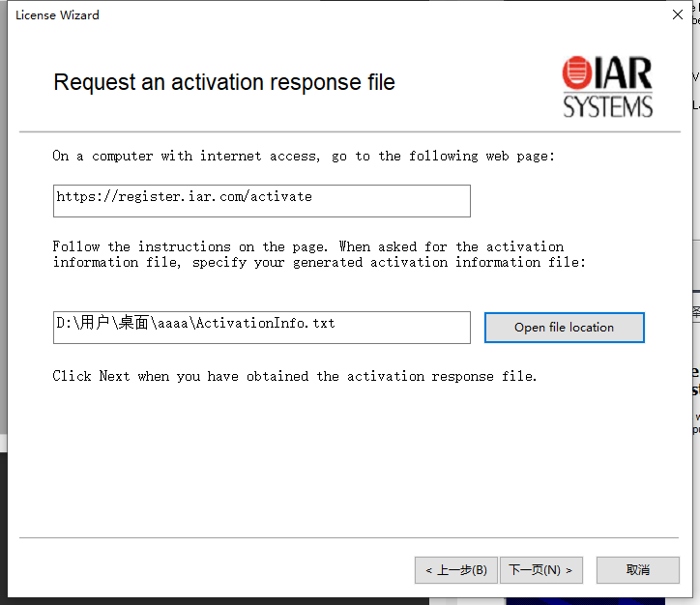Select the register.iar.com URL field
This screenshot has height=605, width=700.
pos(262,201)
